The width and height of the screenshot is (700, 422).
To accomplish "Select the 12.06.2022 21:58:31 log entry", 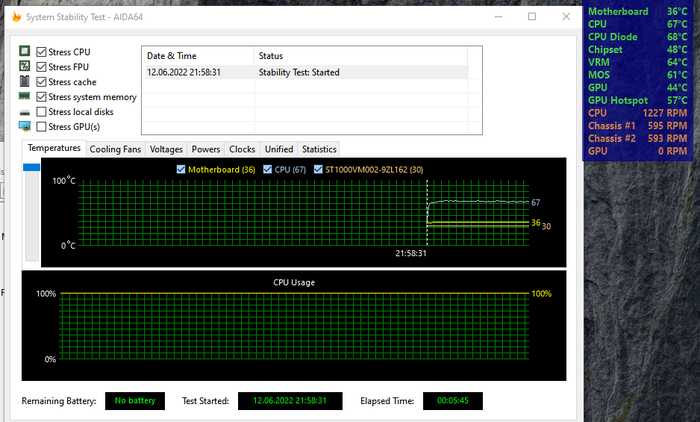I will click(x=184, y=72).
